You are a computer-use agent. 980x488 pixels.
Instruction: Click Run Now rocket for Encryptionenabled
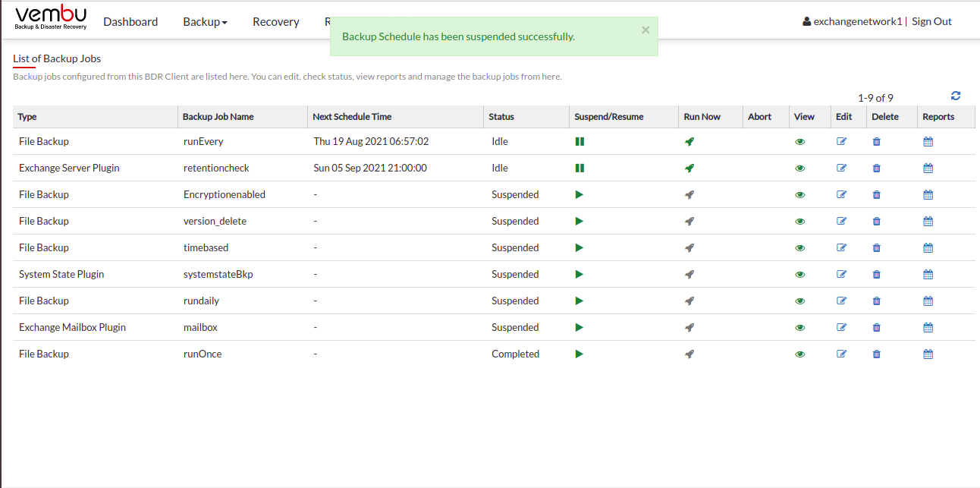[x=689, y=194]
